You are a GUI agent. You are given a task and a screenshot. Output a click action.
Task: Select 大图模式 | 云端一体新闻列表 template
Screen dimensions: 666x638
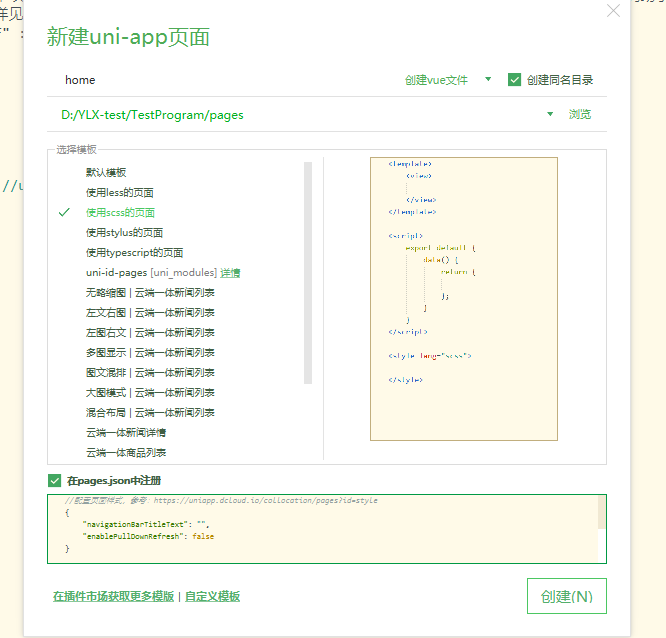(150, 392)
